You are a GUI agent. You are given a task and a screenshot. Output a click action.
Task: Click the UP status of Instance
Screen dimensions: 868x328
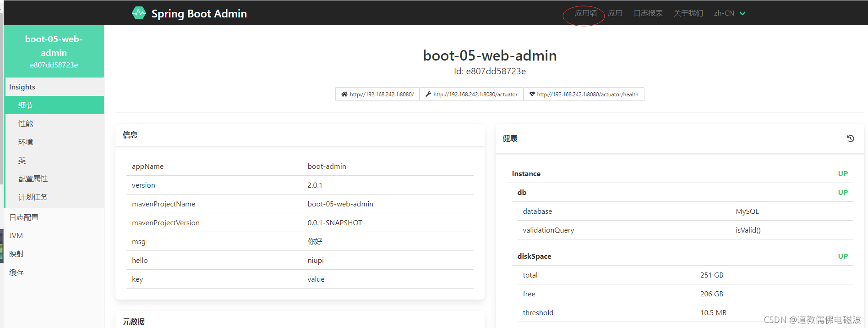point(843,173)
